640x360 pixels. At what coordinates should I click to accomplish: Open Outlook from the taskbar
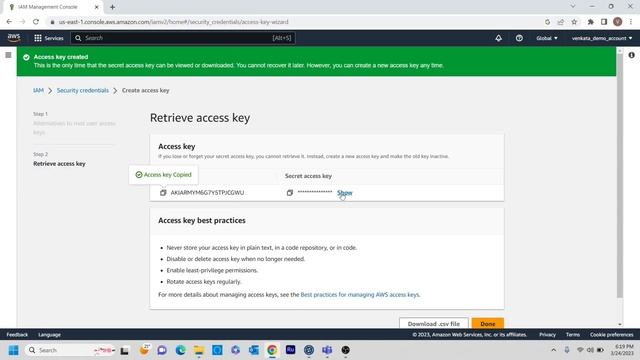tap(254, 350)
